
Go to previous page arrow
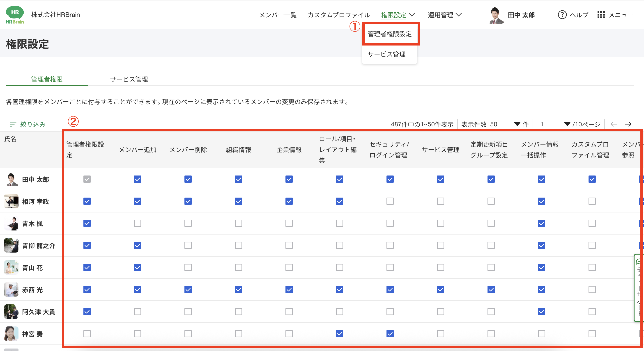click(x=614, y=124)
